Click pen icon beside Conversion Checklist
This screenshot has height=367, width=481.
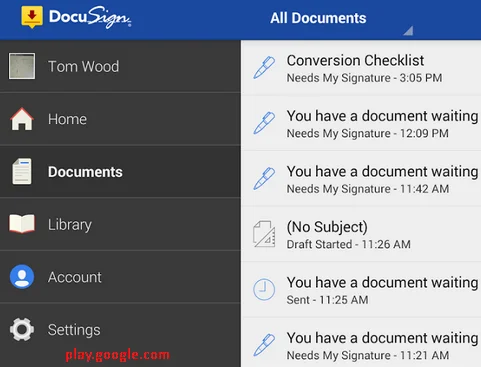(264, 68)
